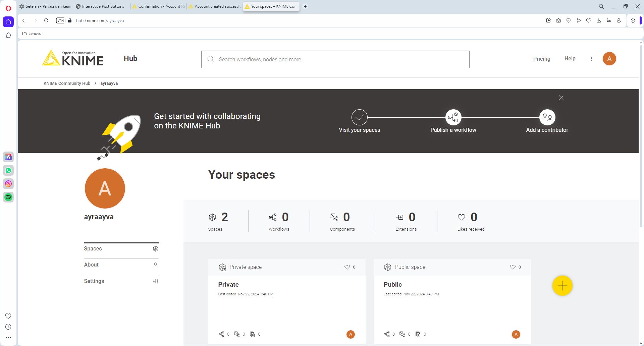This screenshot has width=644, height=346.
Task: Go to KNIME Community Hub breadcrumb
Action: click(x=67, y=83)
